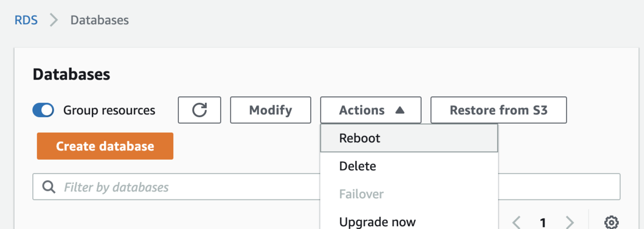Open table preferences gear icon
Viewport: 644px width, 229px height.
[611, 222]
